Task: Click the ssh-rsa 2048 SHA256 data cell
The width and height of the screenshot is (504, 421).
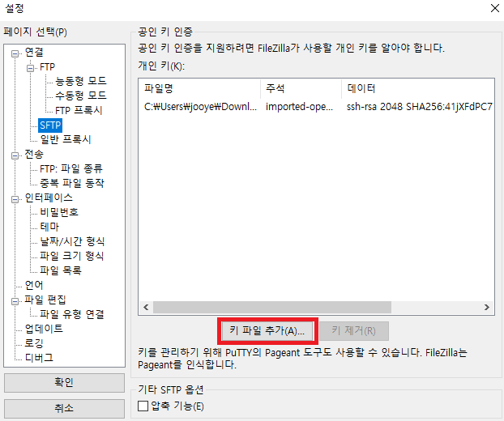Action: [420, 107]
